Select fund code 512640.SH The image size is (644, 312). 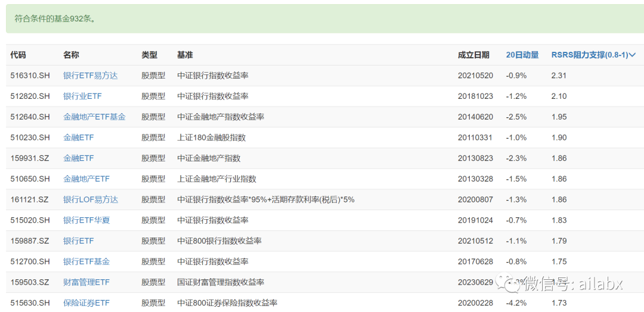(x=30, y=117)
